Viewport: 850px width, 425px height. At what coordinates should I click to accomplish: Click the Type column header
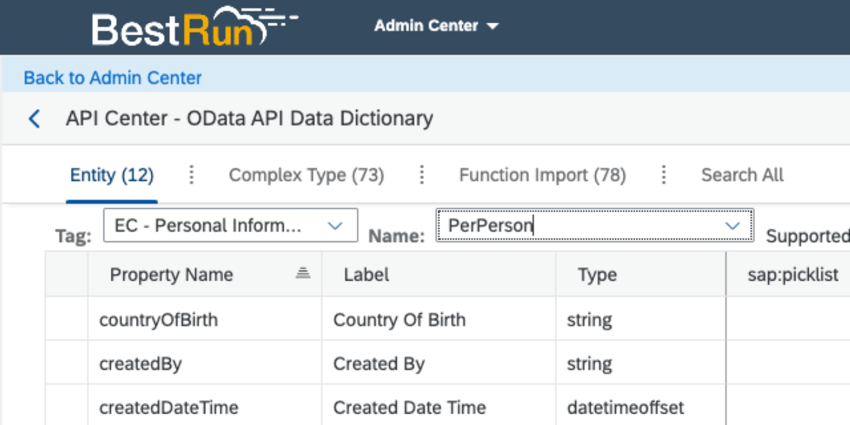[x=597, y=274]
